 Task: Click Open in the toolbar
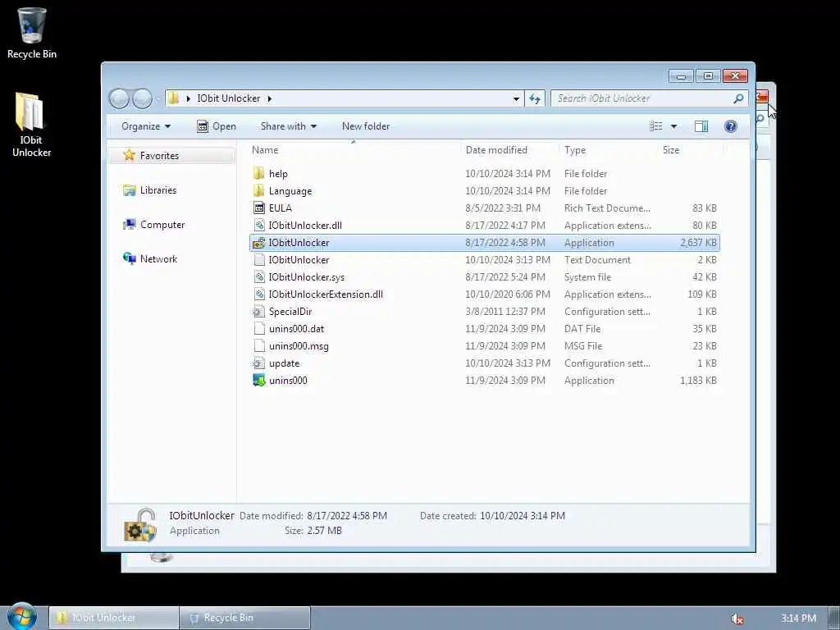click(217, 126)
